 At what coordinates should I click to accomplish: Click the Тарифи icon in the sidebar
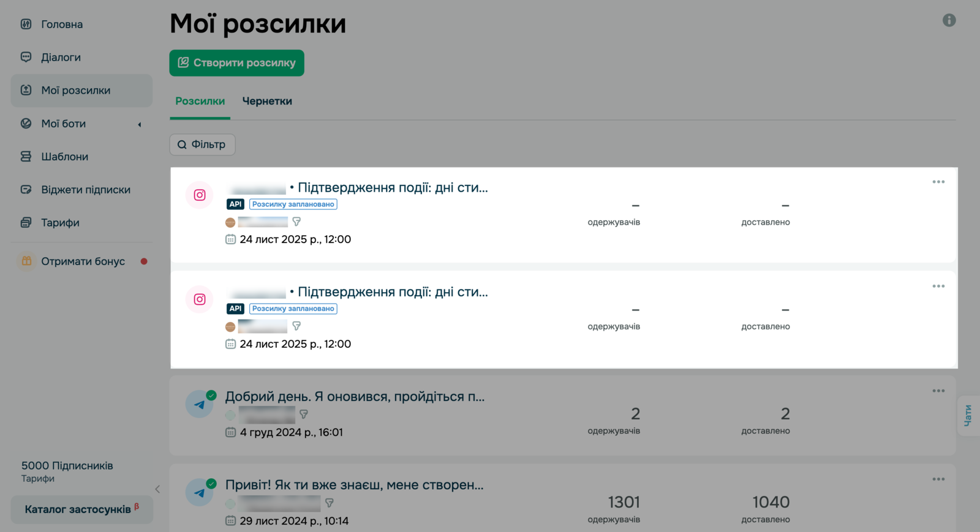tap(26, 223)
